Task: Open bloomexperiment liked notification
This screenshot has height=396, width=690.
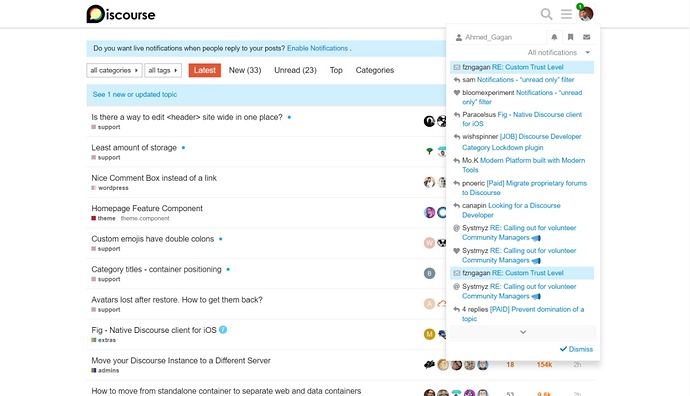Action: [522, 97]
